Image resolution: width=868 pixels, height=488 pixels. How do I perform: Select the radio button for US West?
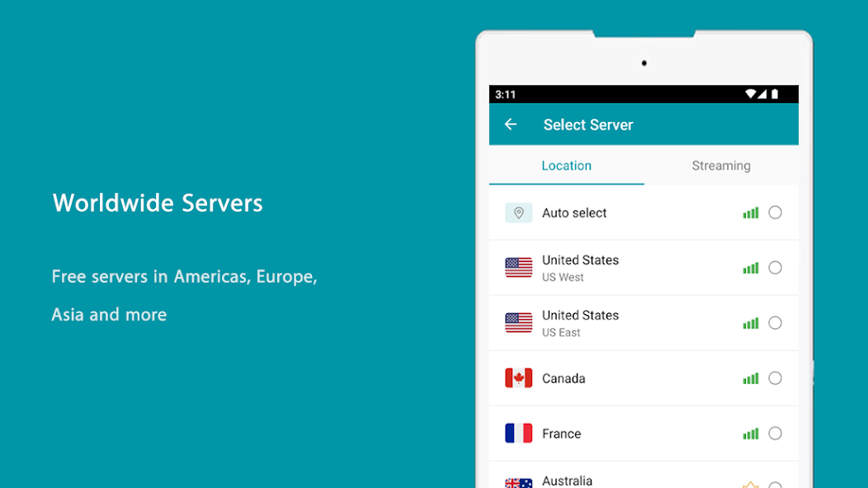pyautogui.click(x=775, y=267)
